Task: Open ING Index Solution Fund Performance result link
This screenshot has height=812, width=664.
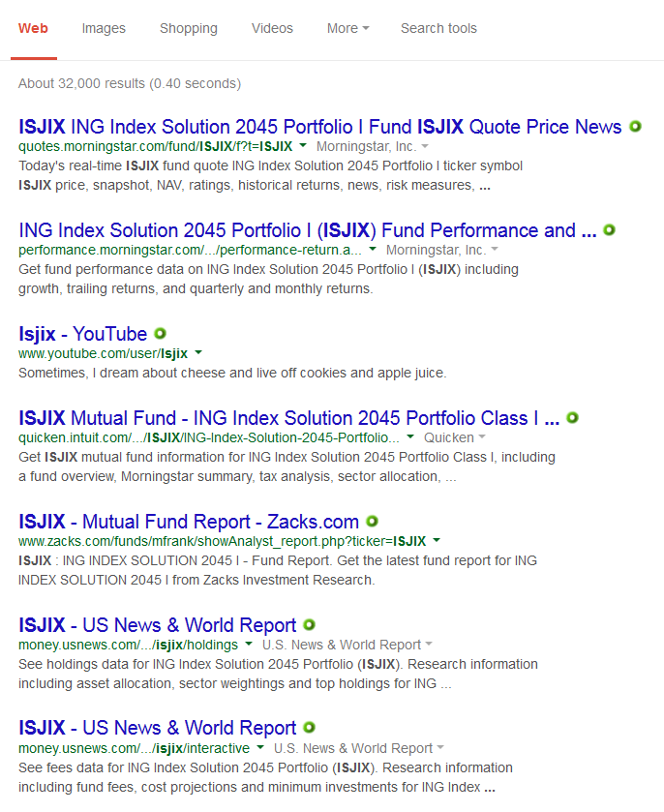Action: (x=308, y=230)
